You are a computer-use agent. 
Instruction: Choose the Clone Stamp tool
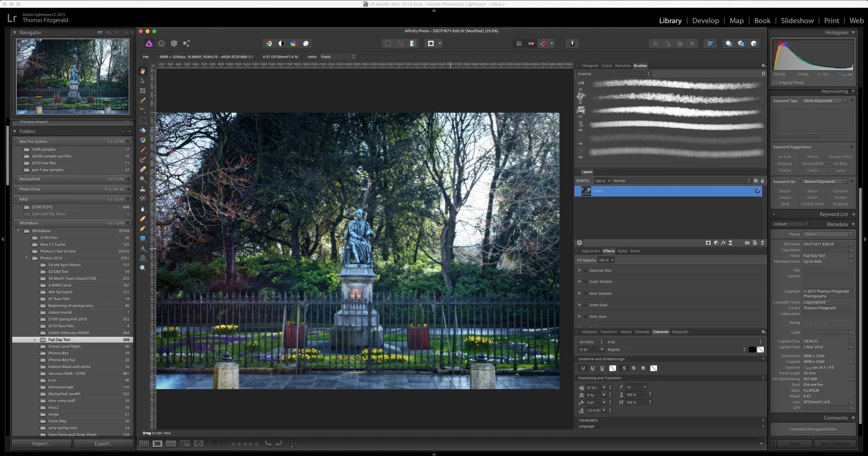pos(143,189)
